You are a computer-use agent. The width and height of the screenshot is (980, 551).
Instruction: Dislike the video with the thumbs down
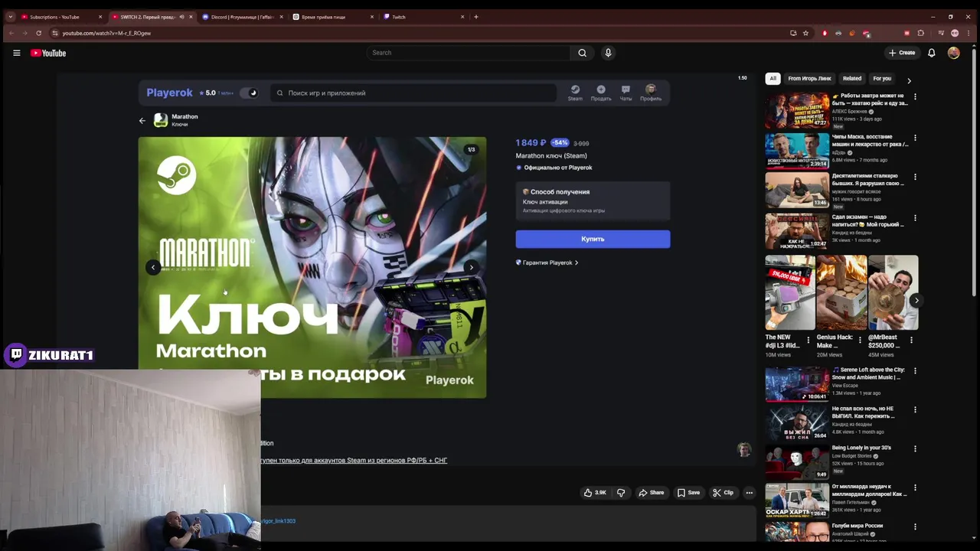[621, 493]
